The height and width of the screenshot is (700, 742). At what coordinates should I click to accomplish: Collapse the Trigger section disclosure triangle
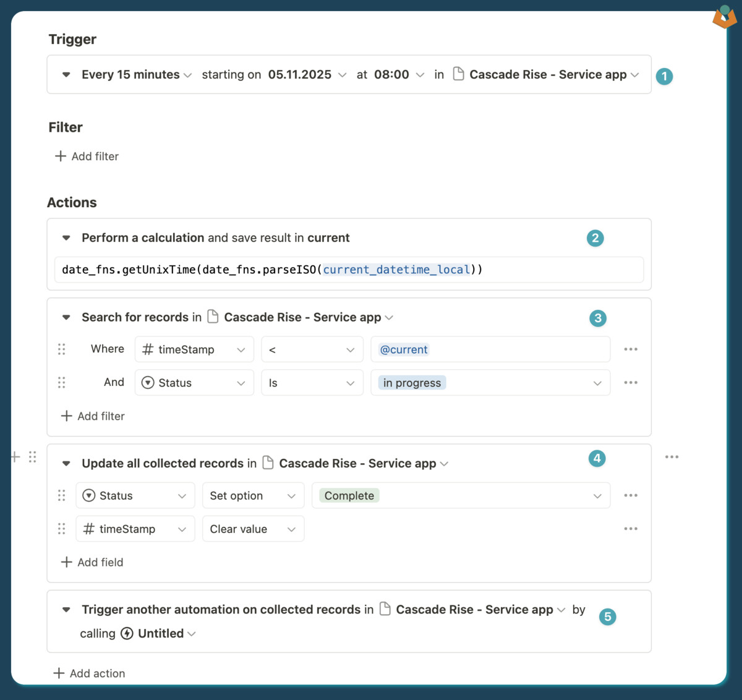click(x=66, y=75)
